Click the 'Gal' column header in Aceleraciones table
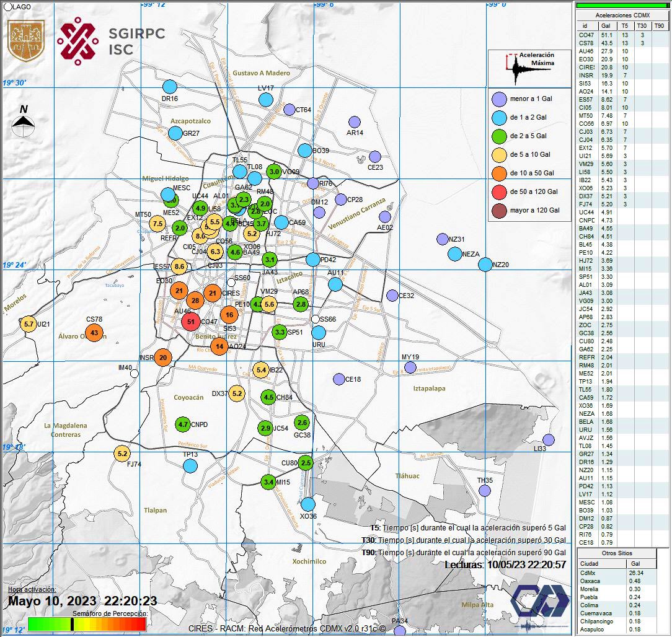This screenshot has width=672, height=637. (x=606, y=25)
